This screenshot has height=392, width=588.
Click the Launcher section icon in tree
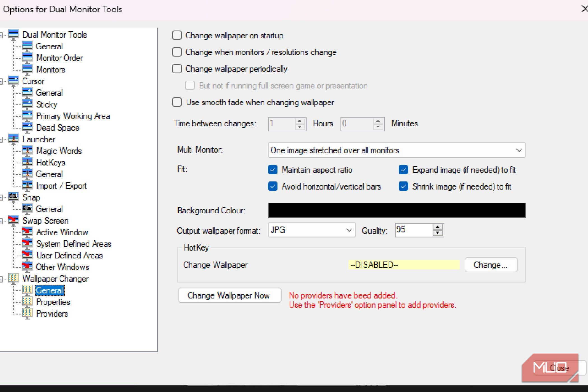coord(13,139)
